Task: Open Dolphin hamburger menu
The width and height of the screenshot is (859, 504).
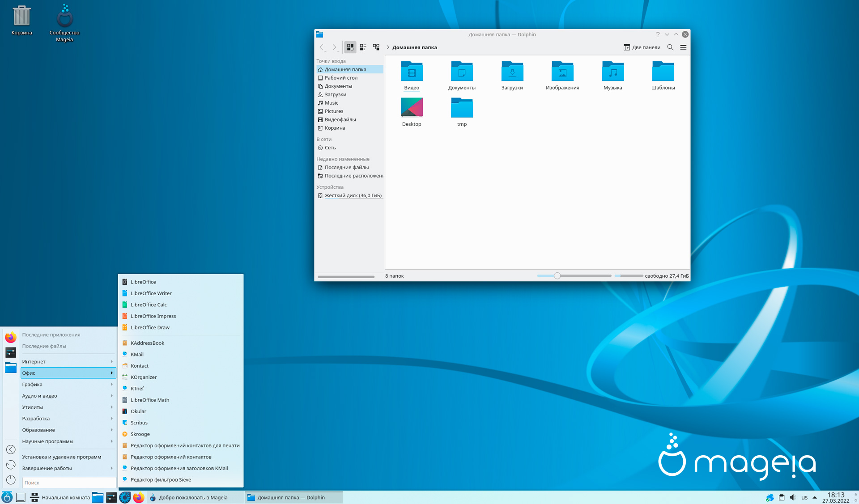Action: click(x=683, y=47)
